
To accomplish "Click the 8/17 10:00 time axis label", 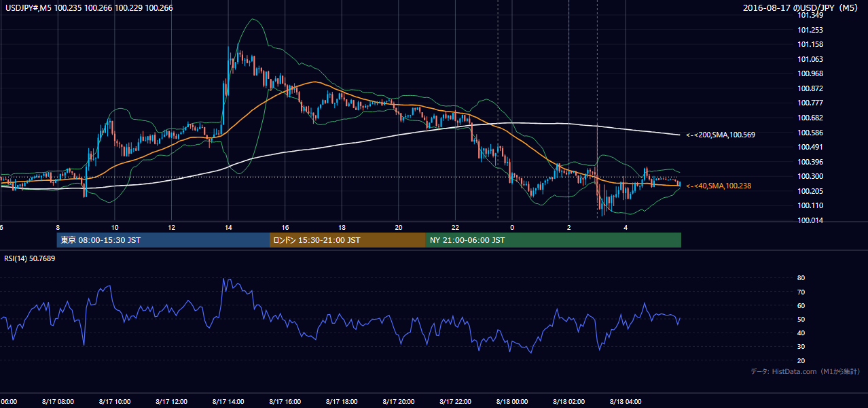I will point(114,402).
